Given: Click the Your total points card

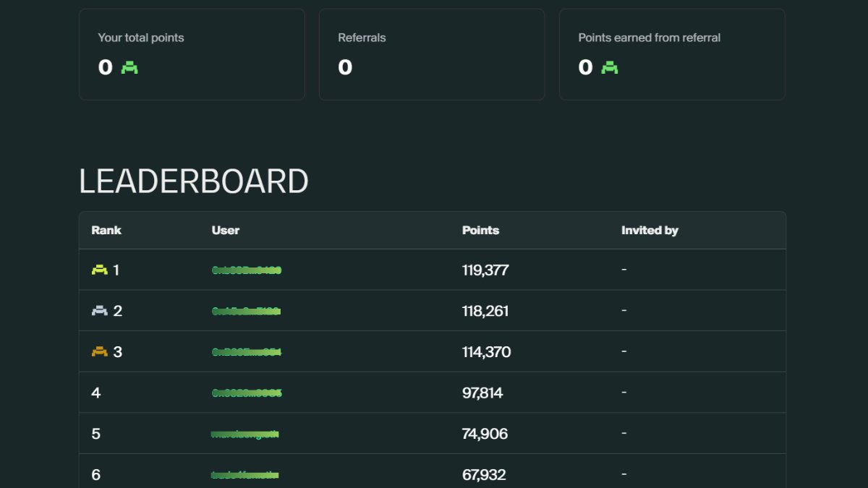Looking at the screenshot, I should pos(192,54).
